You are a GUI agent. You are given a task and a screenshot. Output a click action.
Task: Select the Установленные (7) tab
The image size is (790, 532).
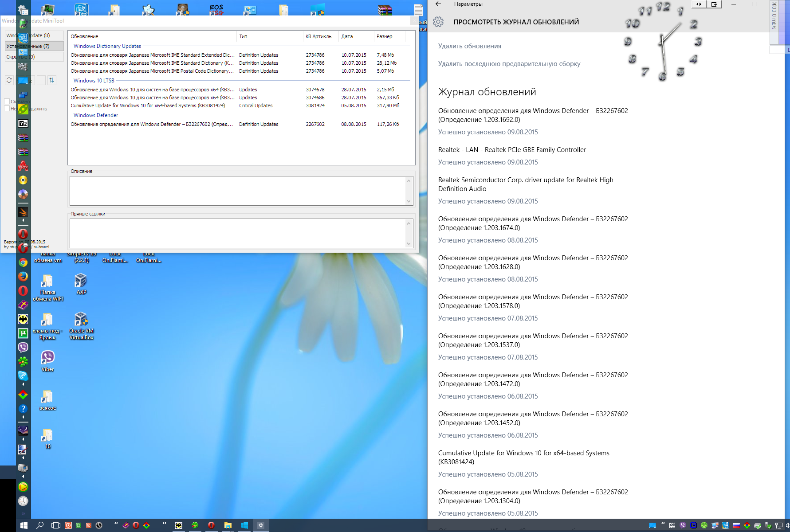[34, 46]
